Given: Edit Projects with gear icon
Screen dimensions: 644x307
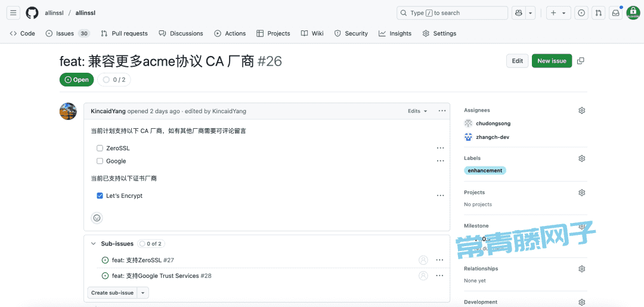Looking at the screenshot, I should (x=581, y=193).
